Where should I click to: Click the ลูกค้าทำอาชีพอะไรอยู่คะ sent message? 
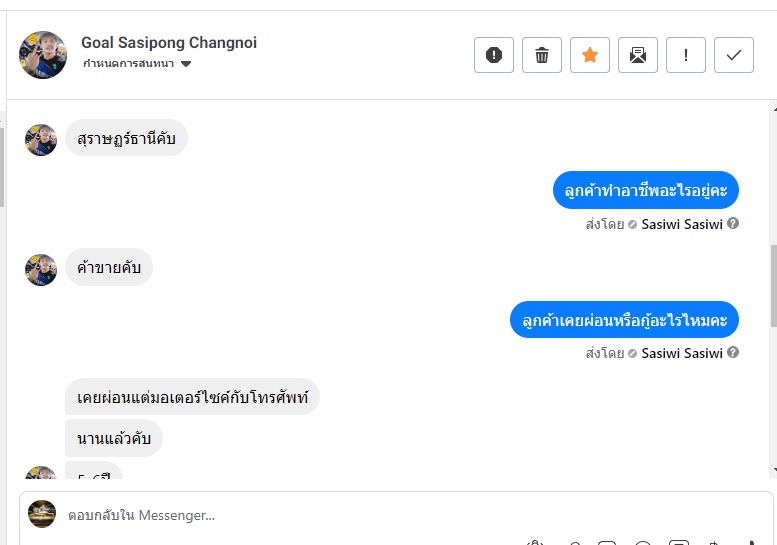pyautogui.click(x=645, y=190)
